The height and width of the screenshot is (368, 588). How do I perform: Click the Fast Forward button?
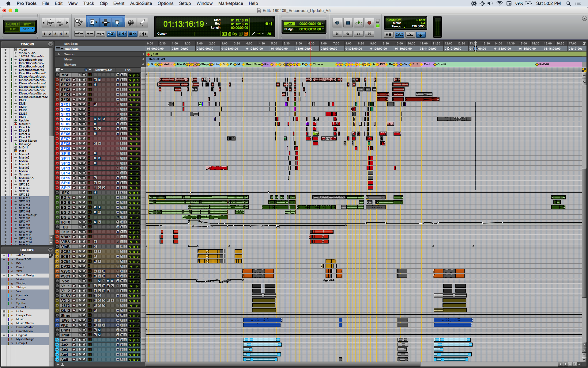click(359, 34)
